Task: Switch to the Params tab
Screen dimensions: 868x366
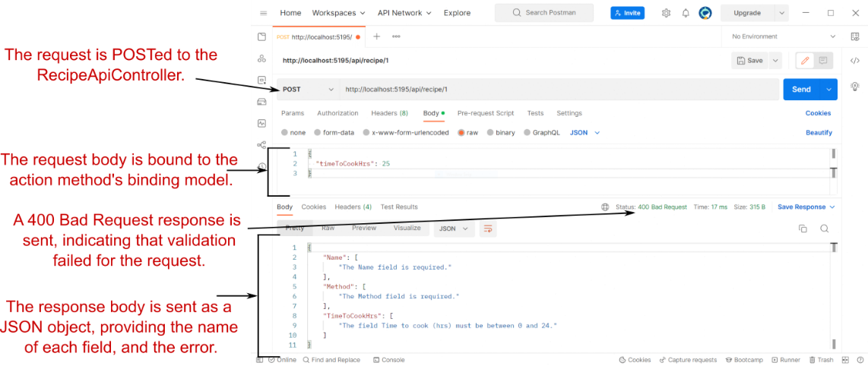Action: (x=293, y=113)
